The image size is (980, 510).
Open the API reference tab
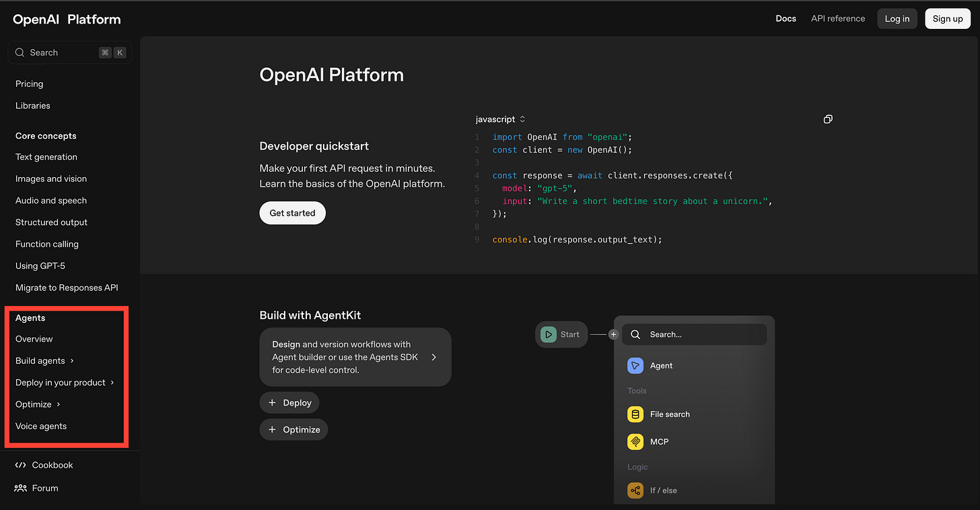(x=838, y=18)
